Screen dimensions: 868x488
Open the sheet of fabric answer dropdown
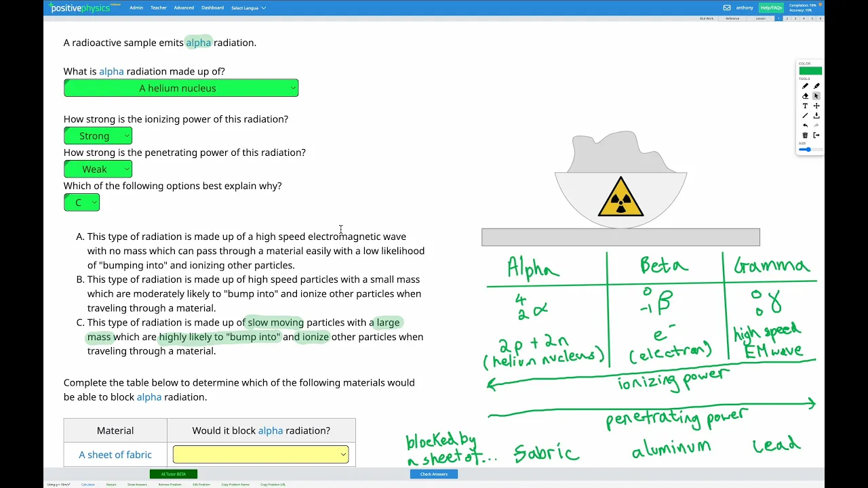(x=260, y=454)
